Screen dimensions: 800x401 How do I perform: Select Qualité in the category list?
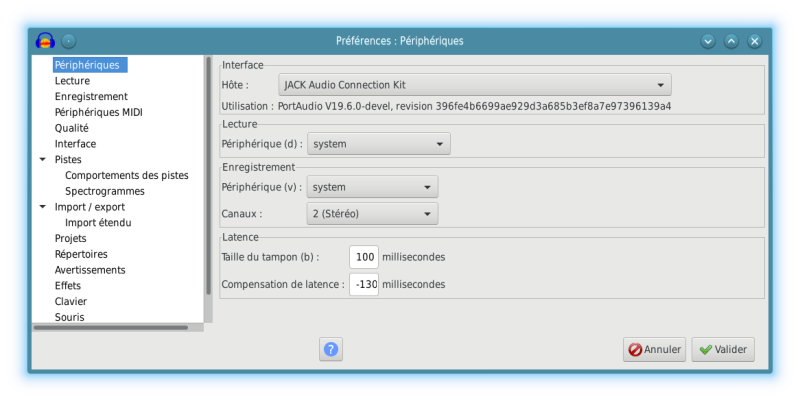pos(71,128)
